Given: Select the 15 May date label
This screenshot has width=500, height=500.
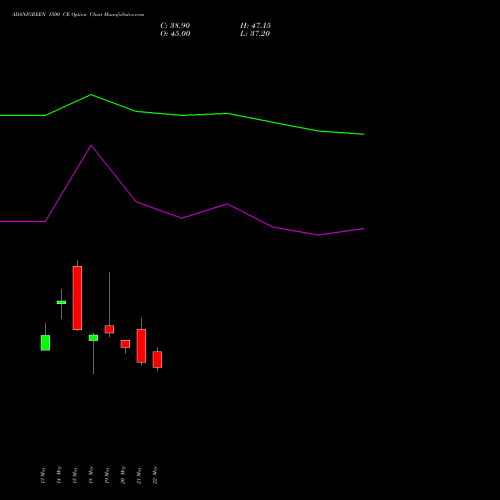Looking at the screenshot, I should (75, 475).
